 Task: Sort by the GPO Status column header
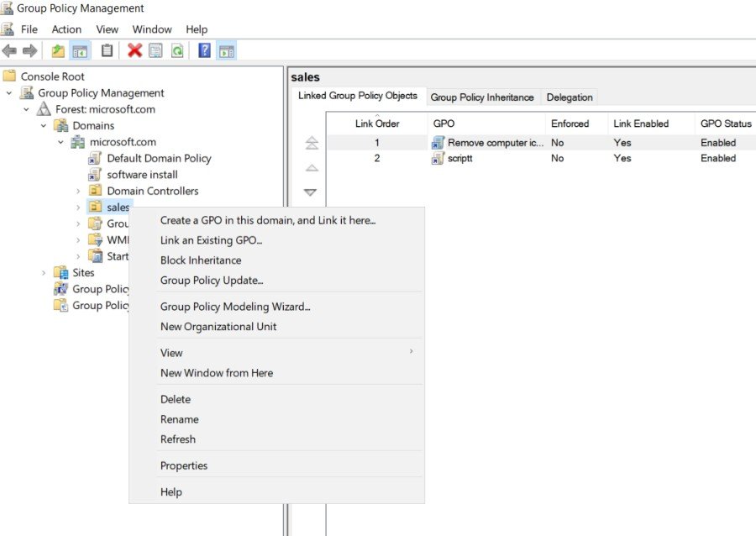point(726,123)
